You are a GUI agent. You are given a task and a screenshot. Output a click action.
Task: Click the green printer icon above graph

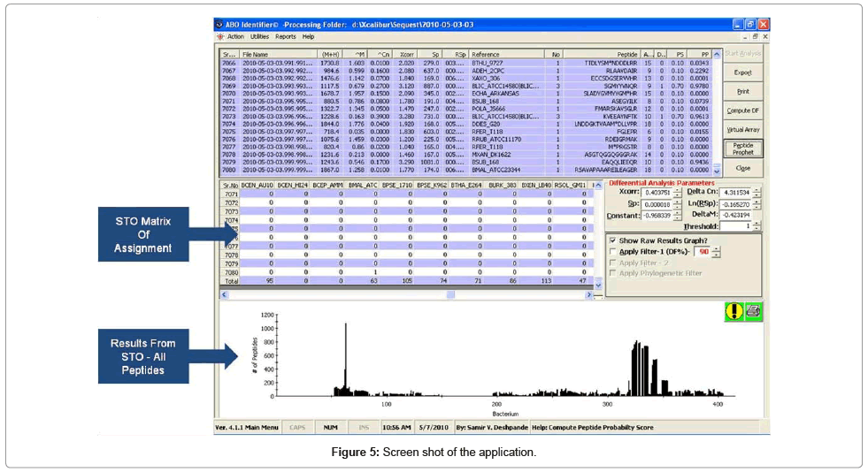pyautogui.click(x=753, y=311)
